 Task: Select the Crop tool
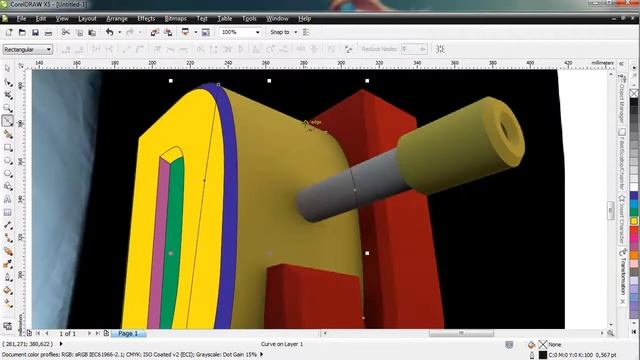click(7, 95)
